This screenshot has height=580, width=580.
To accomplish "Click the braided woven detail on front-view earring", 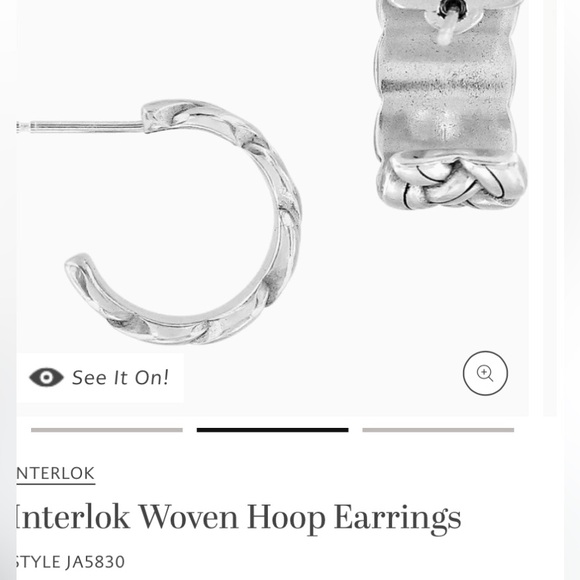I will click(451, 181).
